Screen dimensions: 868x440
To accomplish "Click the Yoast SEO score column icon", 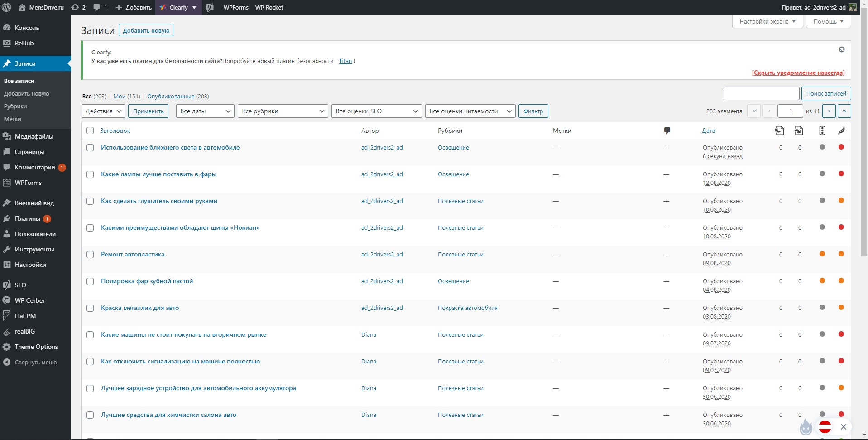I will (x=822, y=131).
